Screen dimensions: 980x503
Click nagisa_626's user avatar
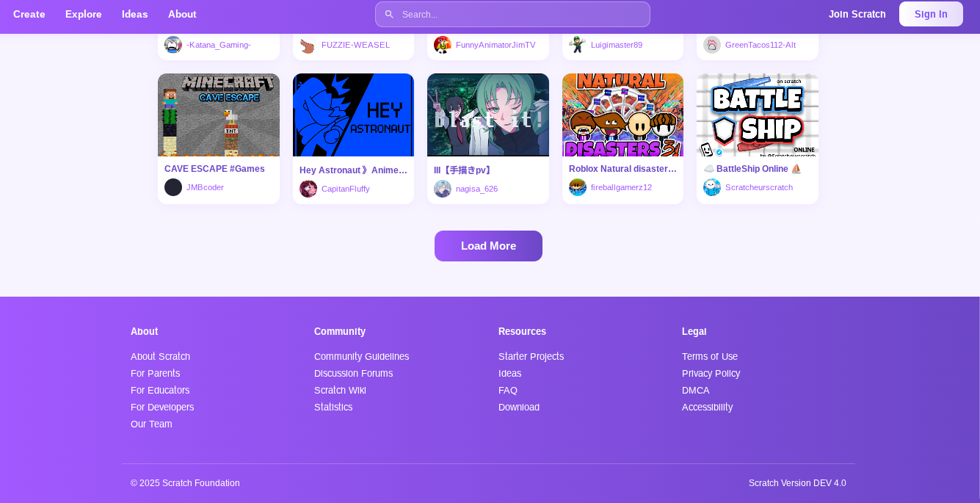[x=443, y=189]
